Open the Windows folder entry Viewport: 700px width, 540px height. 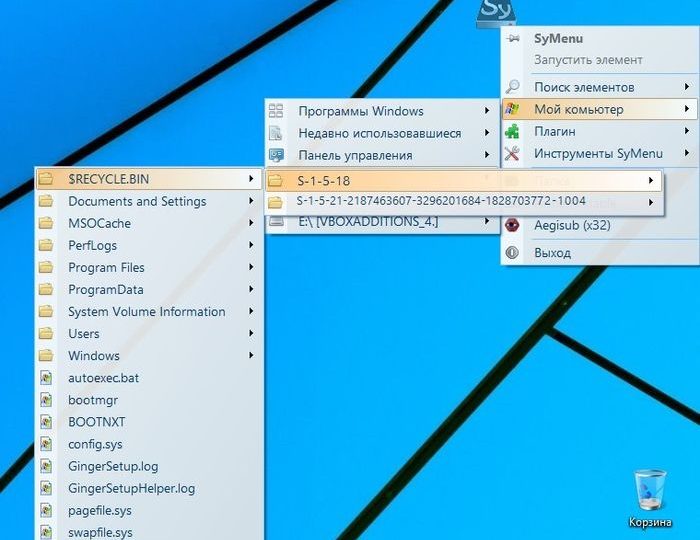click(93, 356)
